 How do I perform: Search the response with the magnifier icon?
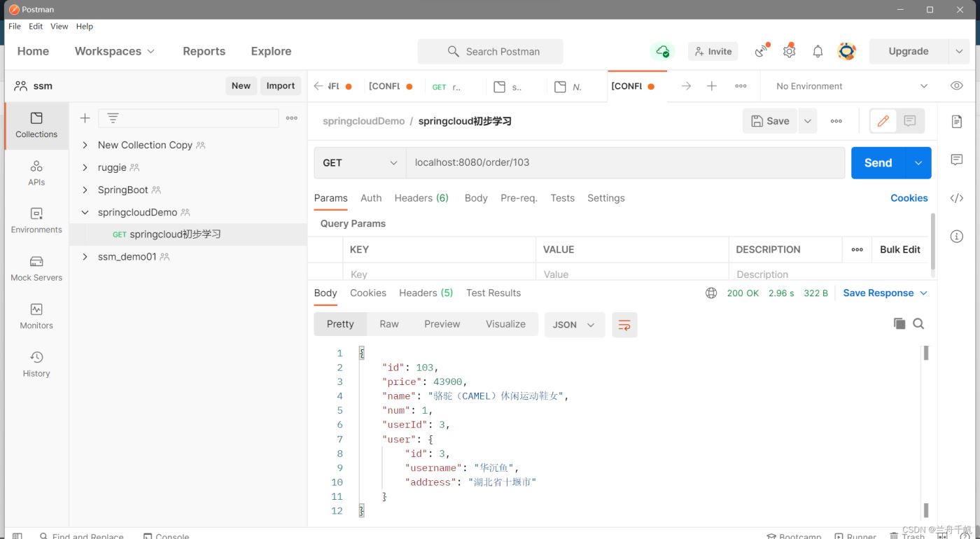[919, 323]
